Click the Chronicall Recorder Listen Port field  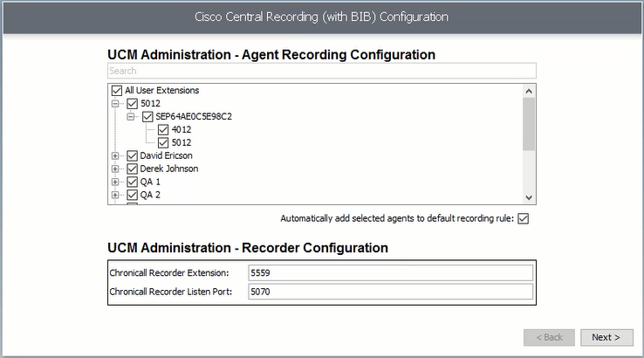pyautogui.click(x=391, y=292)
